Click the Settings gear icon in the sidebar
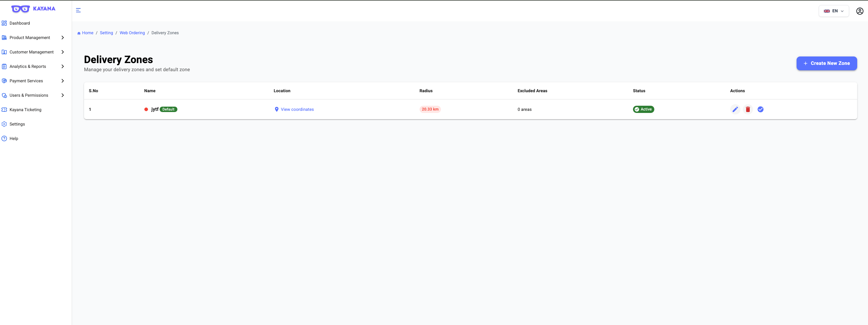The width and height of the screenshot is (868, 325). pyautogui.click(x=4, y=124)
